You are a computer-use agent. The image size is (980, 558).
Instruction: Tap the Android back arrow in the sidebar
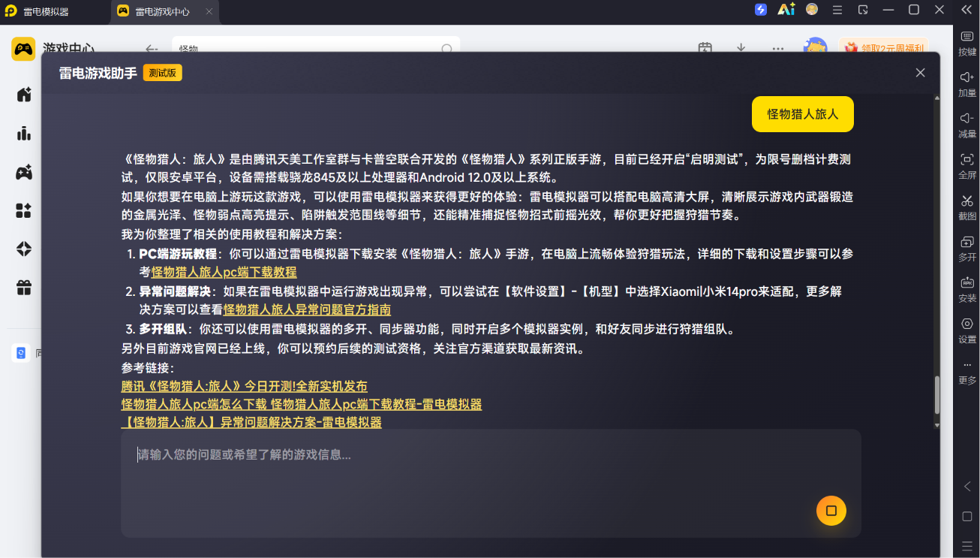point(967,487)
